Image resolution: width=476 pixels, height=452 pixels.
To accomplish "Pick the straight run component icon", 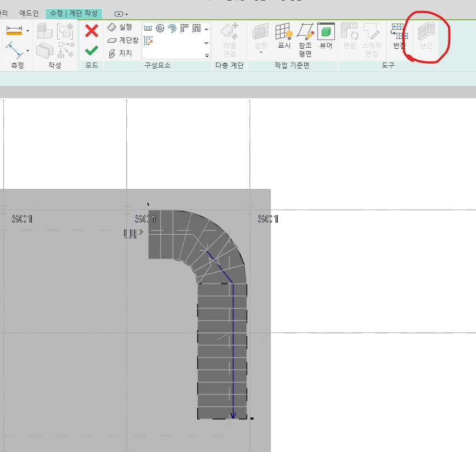I will [148, 28].
